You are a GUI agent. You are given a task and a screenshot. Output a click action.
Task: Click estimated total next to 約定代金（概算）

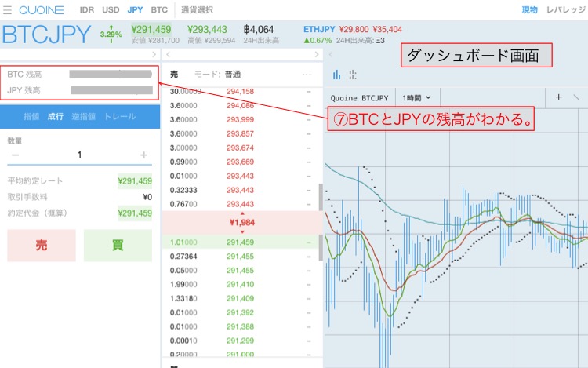click(135, 213)
